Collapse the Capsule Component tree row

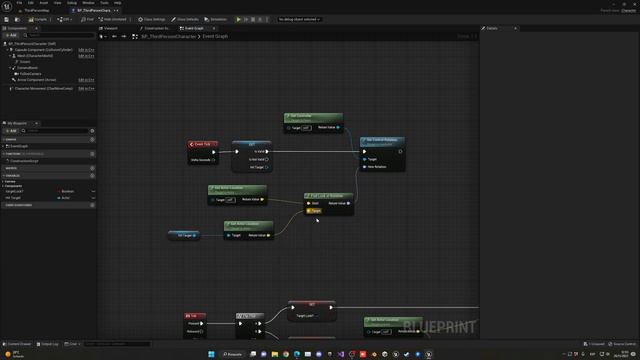tap(7, 50)
